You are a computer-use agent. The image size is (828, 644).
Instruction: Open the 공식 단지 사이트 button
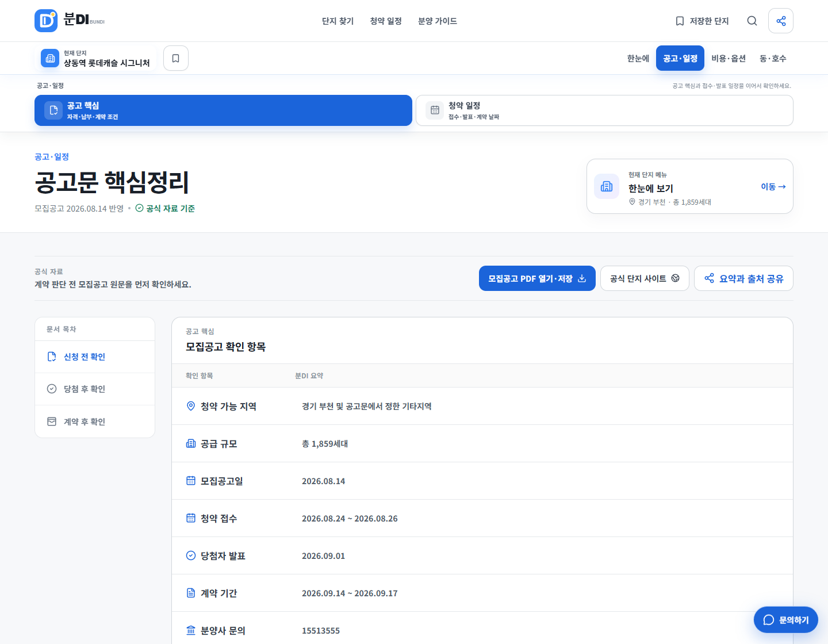point(645,278)
